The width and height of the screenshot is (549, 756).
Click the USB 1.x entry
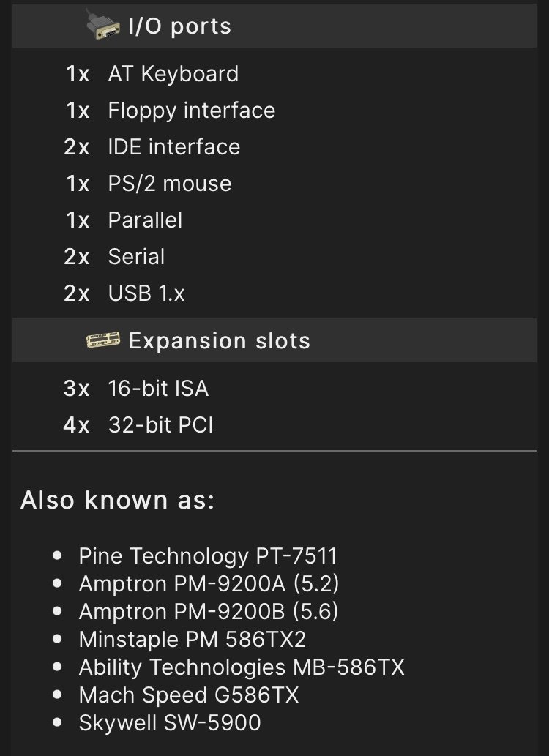coord(146,293)
